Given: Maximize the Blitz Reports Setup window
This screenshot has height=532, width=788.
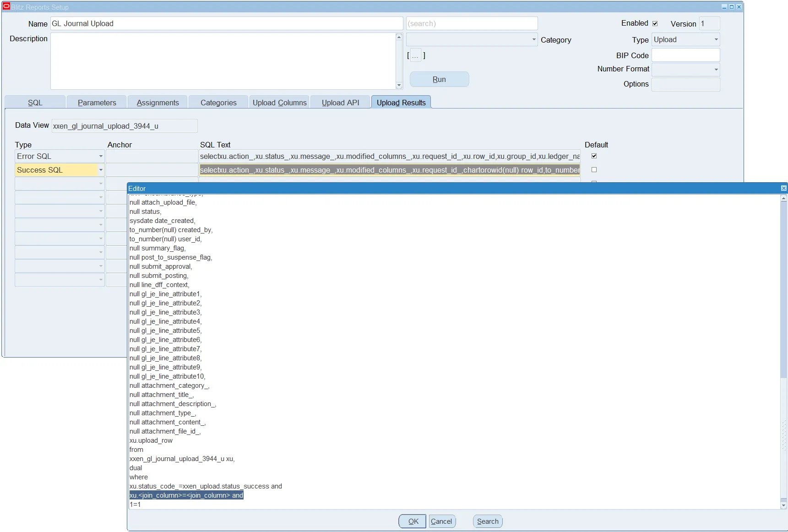Looking at the screenshot, I should pyautogui.click(x=731, y=7).
